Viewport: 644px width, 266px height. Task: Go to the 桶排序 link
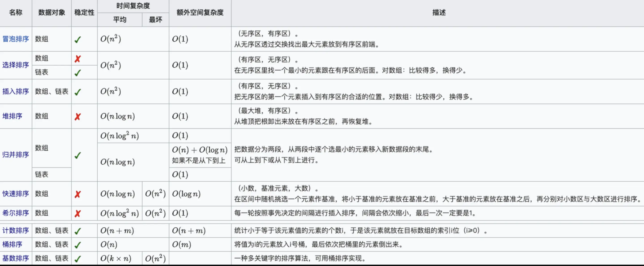pyautogui.click(x=12, y=244)
